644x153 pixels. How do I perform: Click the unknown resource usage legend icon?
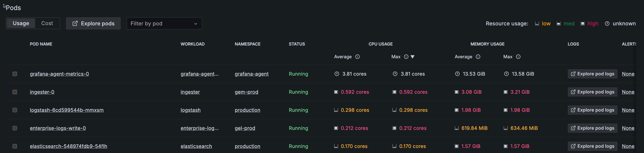607,24
